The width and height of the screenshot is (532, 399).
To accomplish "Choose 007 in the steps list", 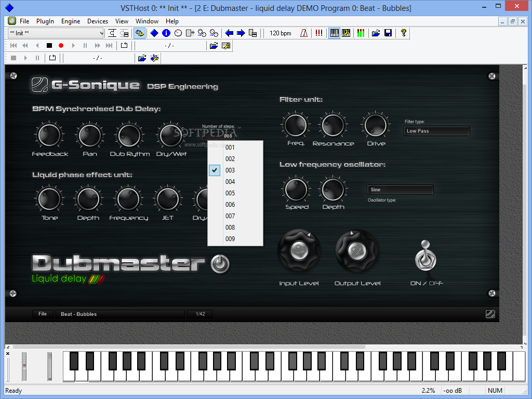I will tap(235, 216).
